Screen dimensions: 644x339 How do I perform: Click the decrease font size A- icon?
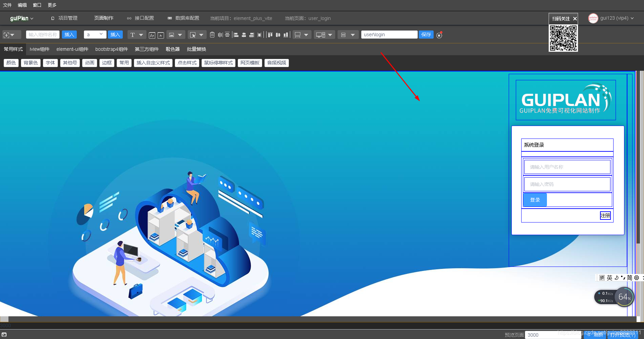[161, 35]
